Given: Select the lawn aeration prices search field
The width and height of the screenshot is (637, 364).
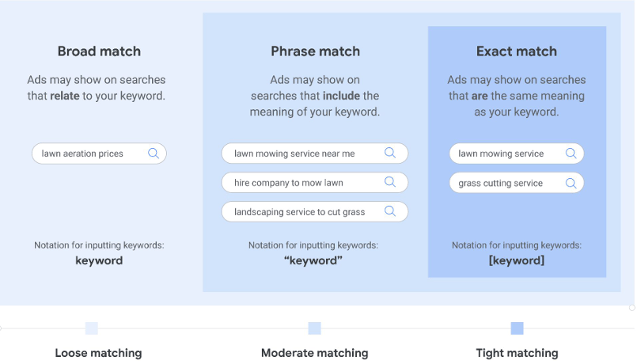Looking at the screenshot, I should pos(99,154).
